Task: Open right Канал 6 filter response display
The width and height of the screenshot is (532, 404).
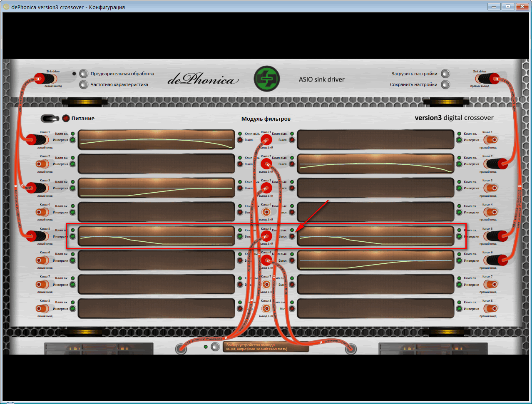Action: click(375, 260)
